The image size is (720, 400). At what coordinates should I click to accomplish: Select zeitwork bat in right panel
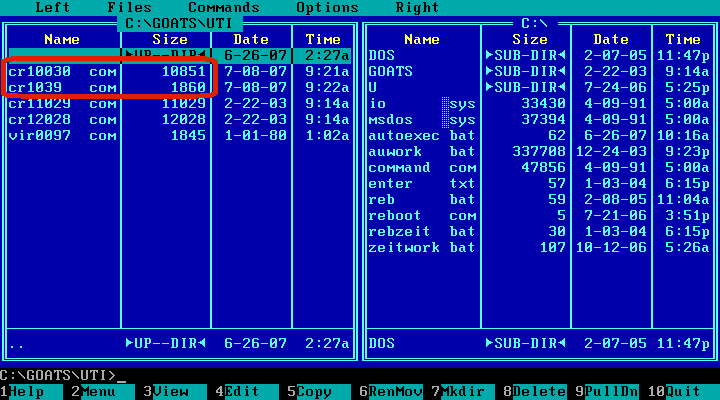tap(539, 248)
